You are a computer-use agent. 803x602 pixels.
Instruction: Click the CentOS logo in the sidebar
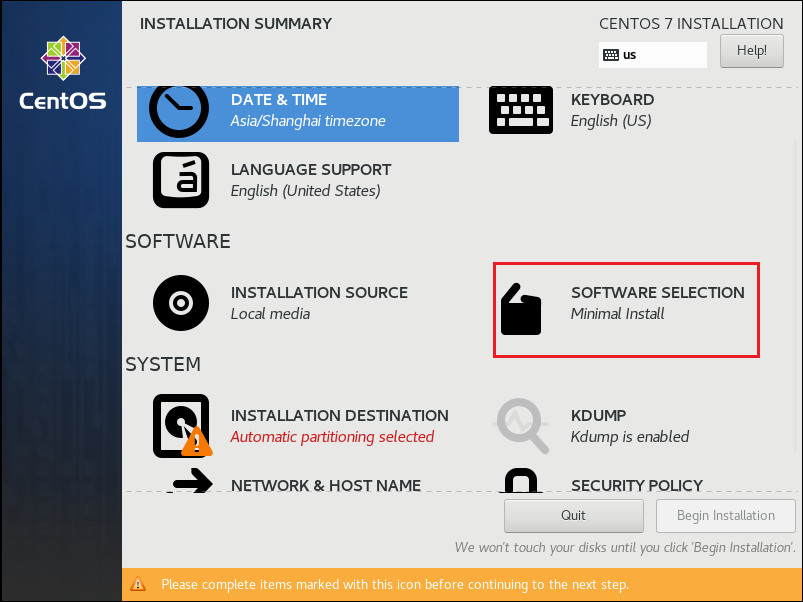coord(63,73)
